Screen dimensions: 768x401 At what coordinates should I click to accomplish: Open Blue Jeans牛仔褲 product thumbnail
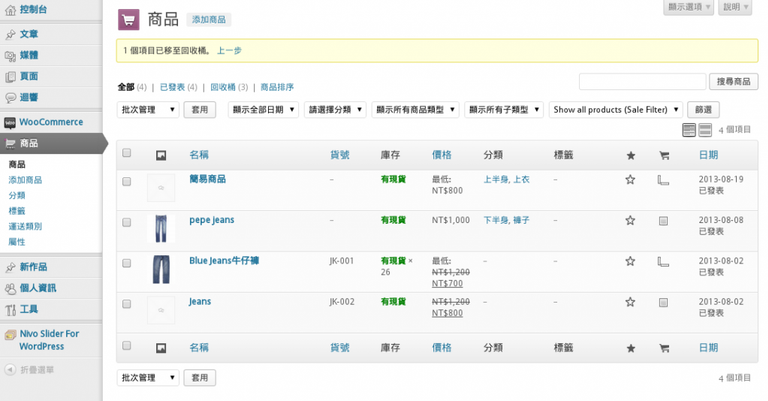point(161,269)
